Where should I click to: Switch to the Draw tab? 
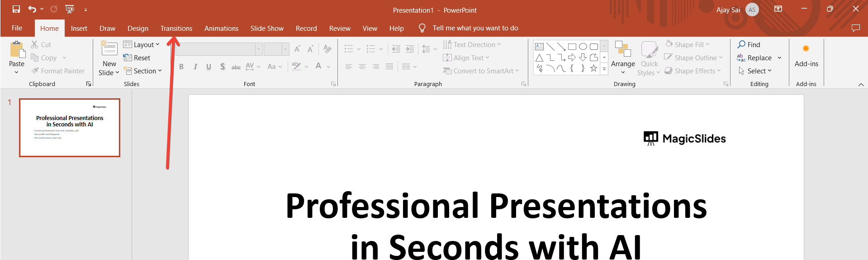(108, 28)
